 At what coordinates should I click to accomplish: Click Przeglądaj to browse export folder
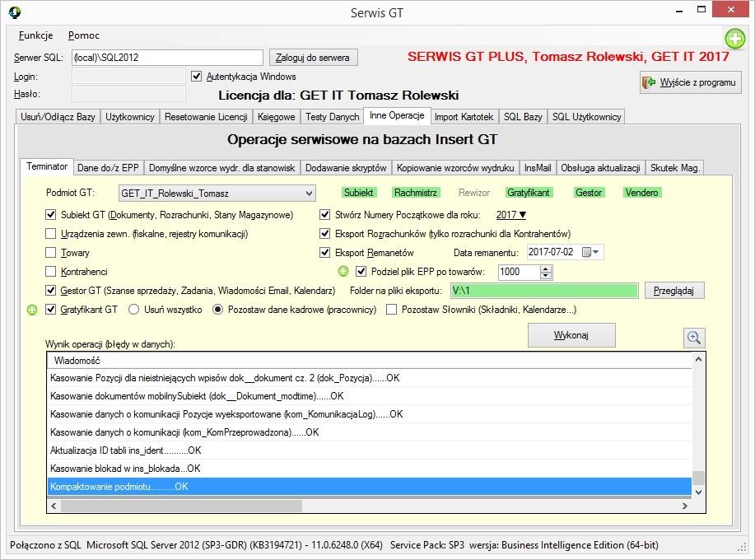coord(674,291)
